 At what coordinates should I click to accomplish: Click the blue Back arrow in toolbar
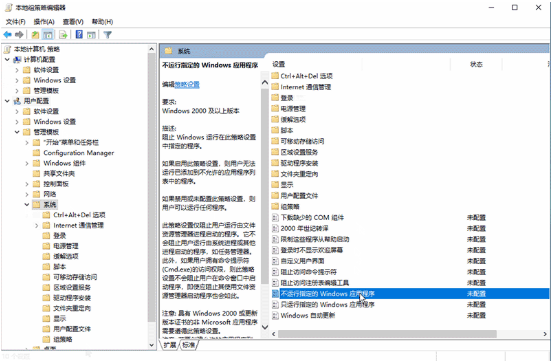(7, 34)
